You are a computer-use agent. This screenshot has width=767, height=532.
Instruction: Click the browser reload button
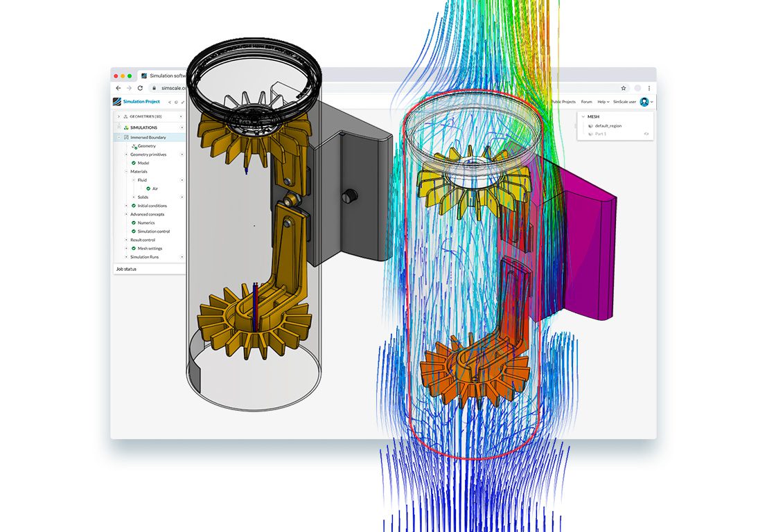coord(140,88)
